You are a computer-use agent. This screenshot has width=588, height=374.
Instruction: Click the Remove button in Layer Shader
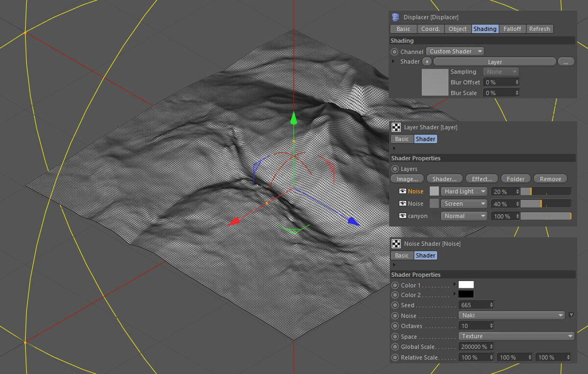click(x=550, y=179)
